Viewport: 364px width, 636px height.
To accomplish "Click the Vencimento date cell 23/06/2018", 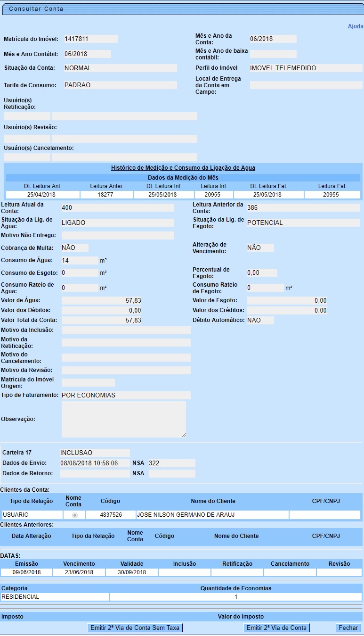I will pyautogui.click(x=79, y=572).
